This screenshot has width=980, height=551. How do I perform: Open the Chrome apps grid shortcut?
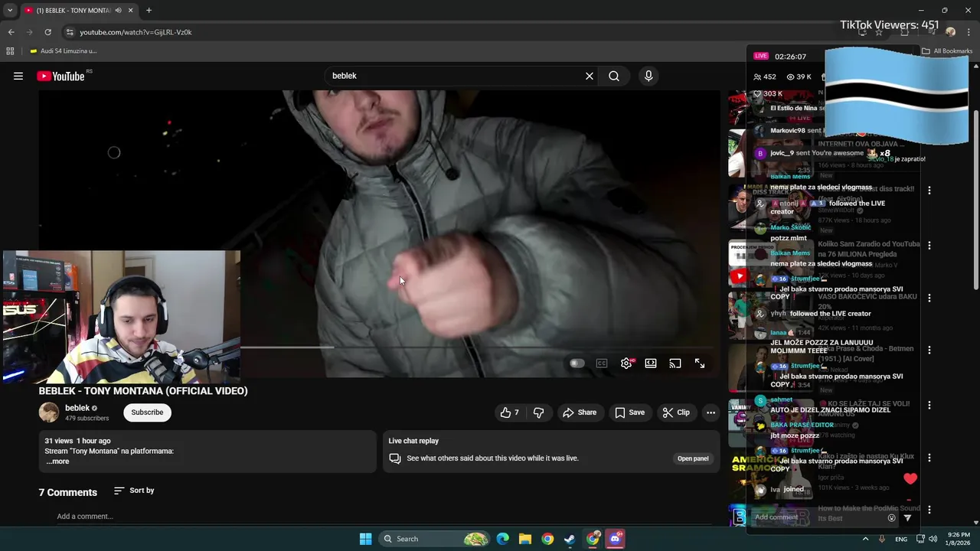10,51
